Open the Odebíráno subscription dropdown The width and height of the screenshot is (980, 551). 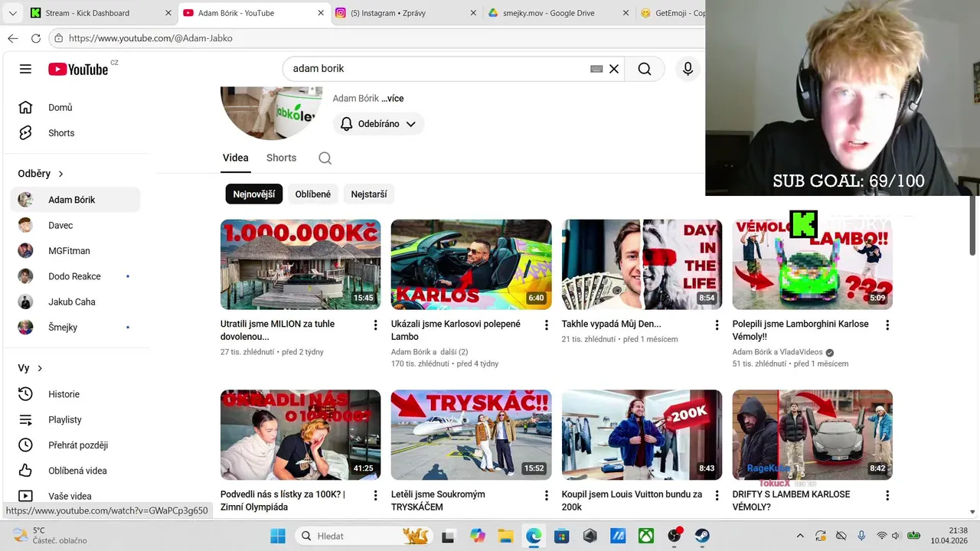378,124
